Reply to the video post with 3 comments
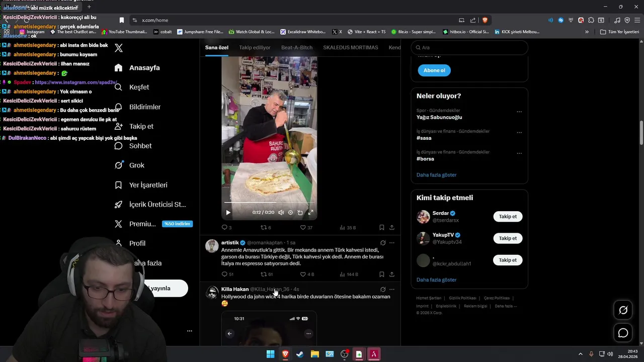The width and height of the screenshot is (644, 362). (226, 227)
